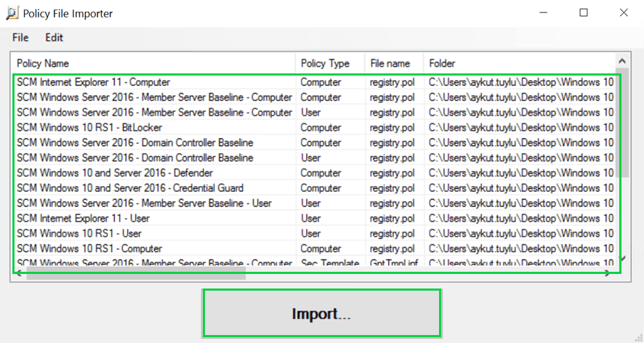644x343 pixels.
Task: Click the Policy File Importer app icon
Action: [12, 13]
